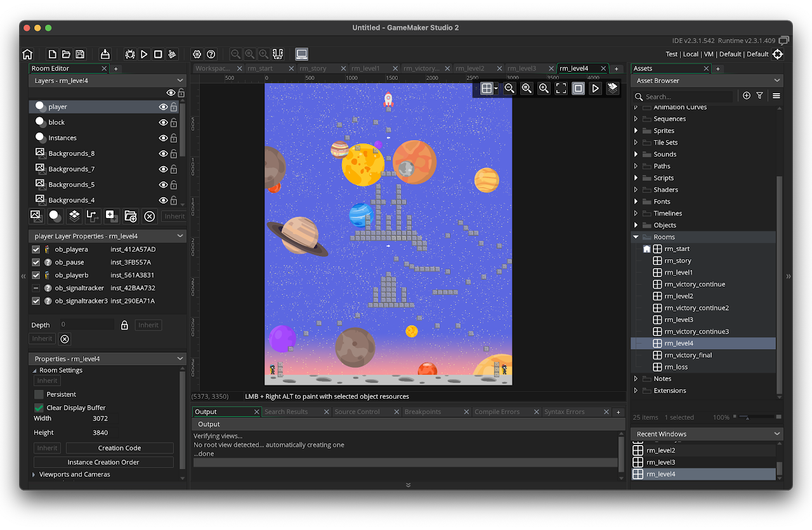This screenshot has height=530, width=812.
Task: Hide the block layer
Action: coord(163,122)
